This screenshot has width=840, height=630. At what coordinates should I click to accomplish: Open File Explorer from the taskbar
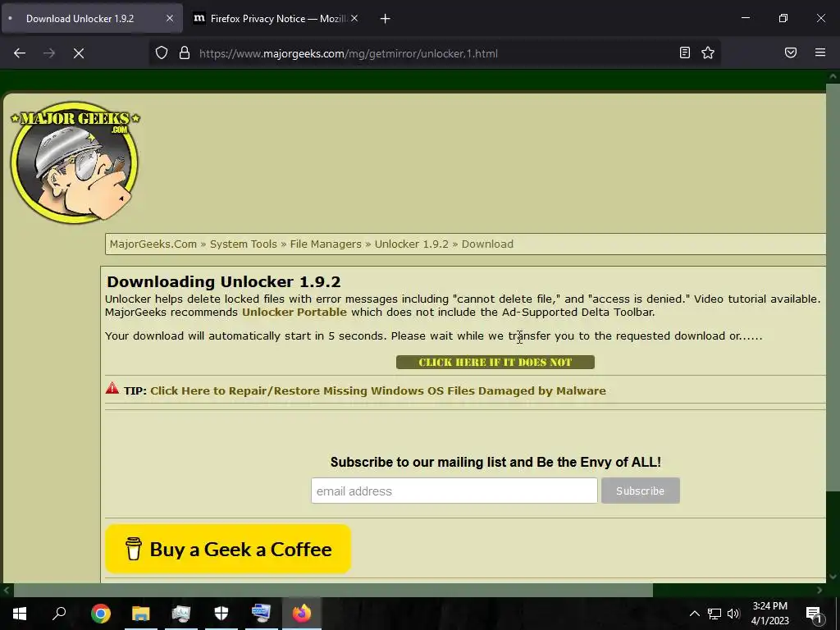click(x=141, y=614)
